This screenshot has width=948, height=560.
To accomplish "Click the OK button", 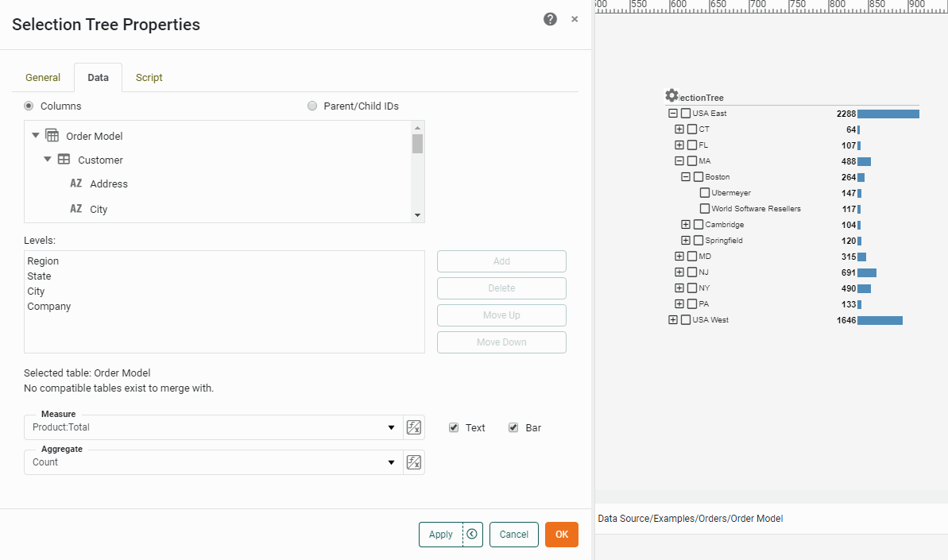I will coord(561,535).
